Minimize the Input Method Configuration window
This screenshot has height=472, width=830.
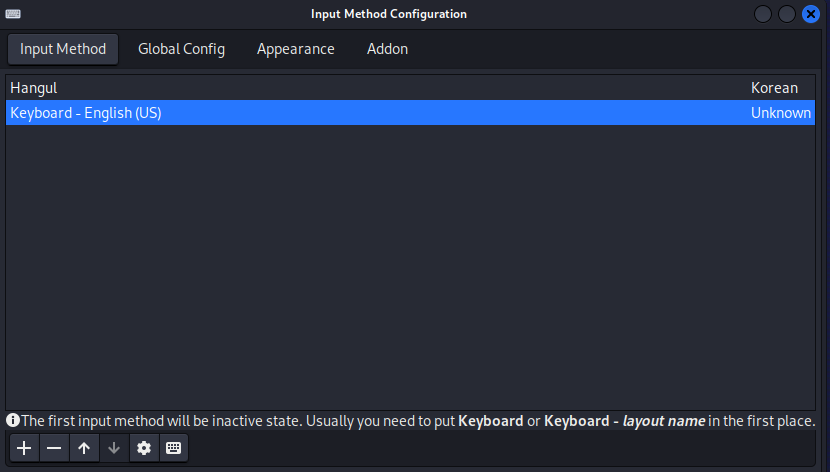[763, 14]
